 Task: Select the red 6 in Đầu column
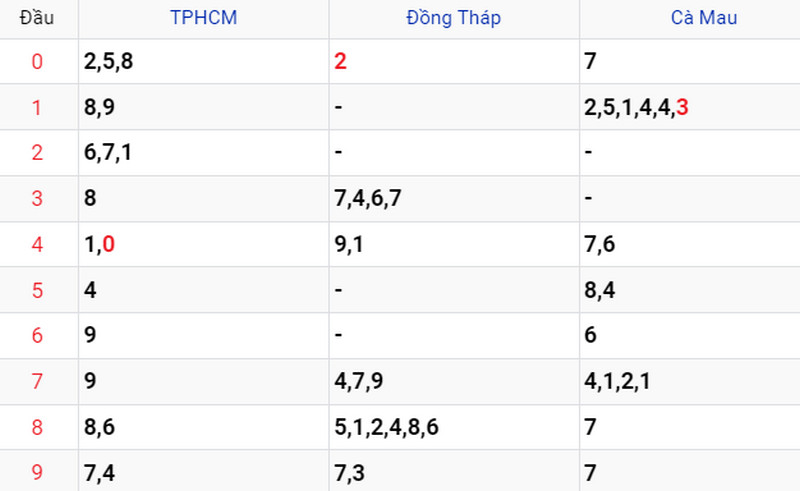click(x=37, y=335)
